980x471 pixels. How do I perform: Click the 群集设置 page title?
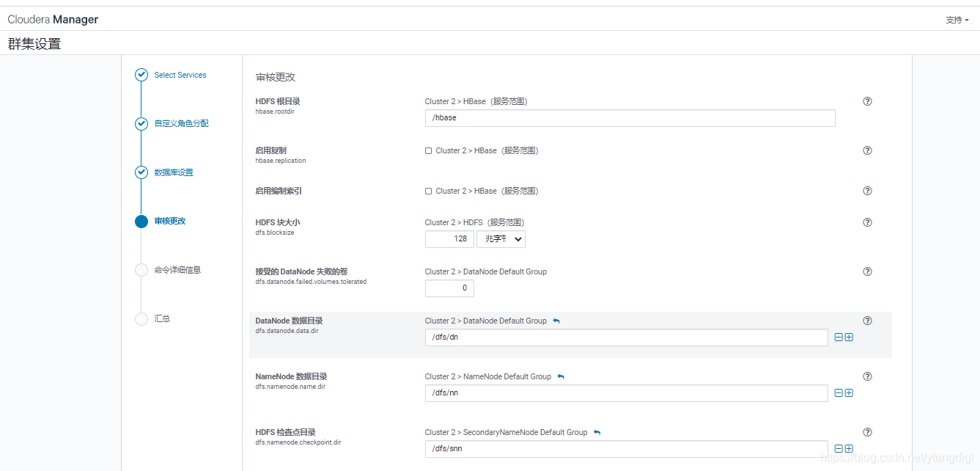34,44
